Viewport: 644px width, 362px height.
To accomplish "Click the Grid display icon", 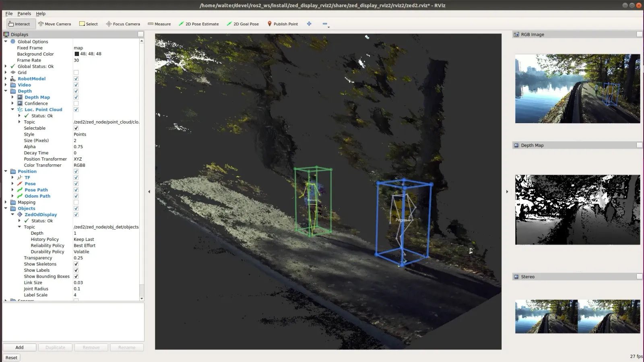I will 13,72.
